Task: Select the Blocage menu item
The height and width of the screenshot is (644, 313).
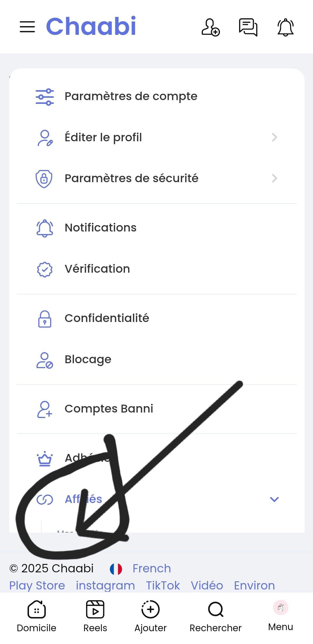Action: (x=88, y=359)
